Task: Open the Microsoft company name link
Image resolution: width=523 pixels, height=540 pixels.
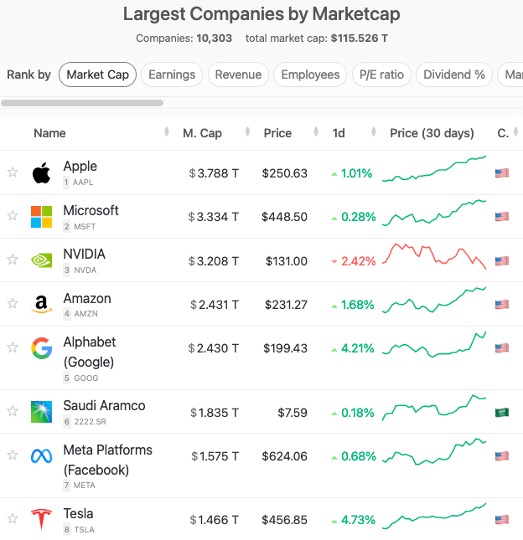Action: [91, 210]
